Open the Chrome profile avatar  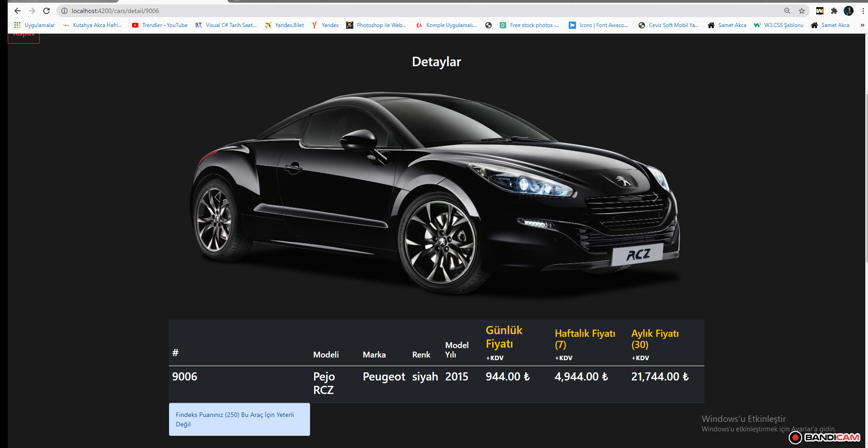(849, 11)
